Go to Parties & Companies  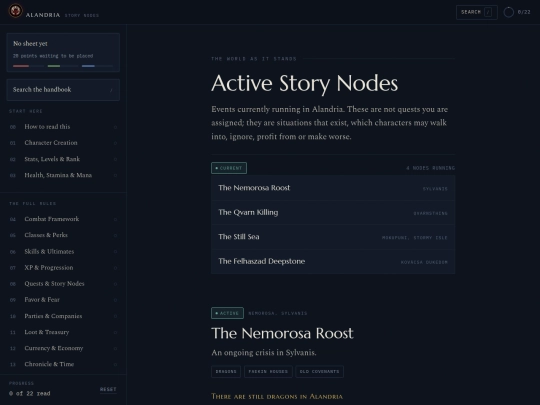tap(63, 316)
